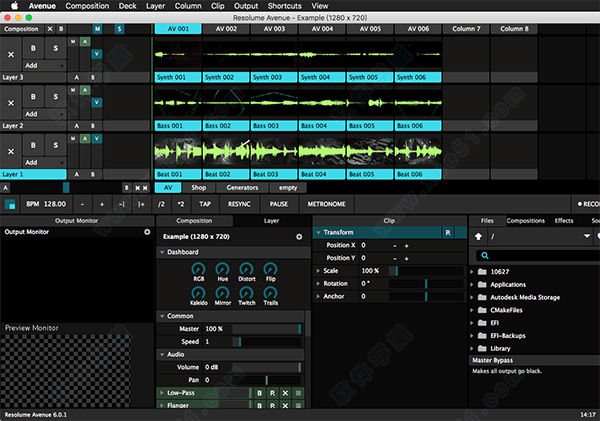Open the file path dropdown arrow

[587, 236]
